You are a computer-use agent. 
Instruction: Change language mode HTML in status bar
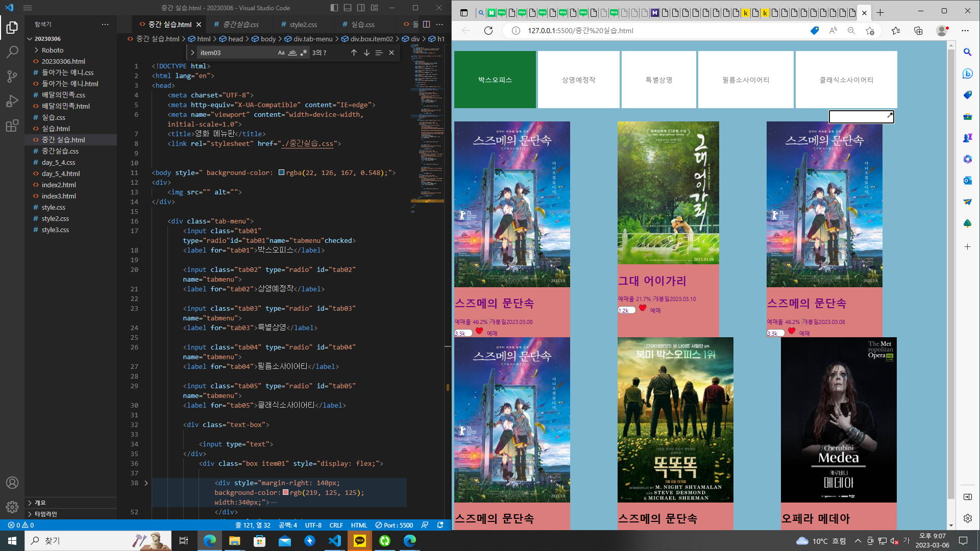(359, 525)
